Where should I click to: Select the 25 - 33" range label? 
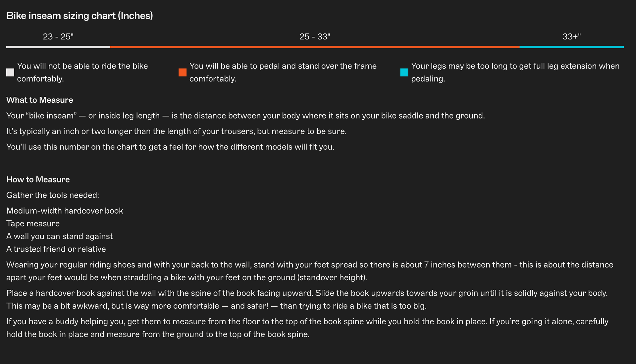(315, 36)
